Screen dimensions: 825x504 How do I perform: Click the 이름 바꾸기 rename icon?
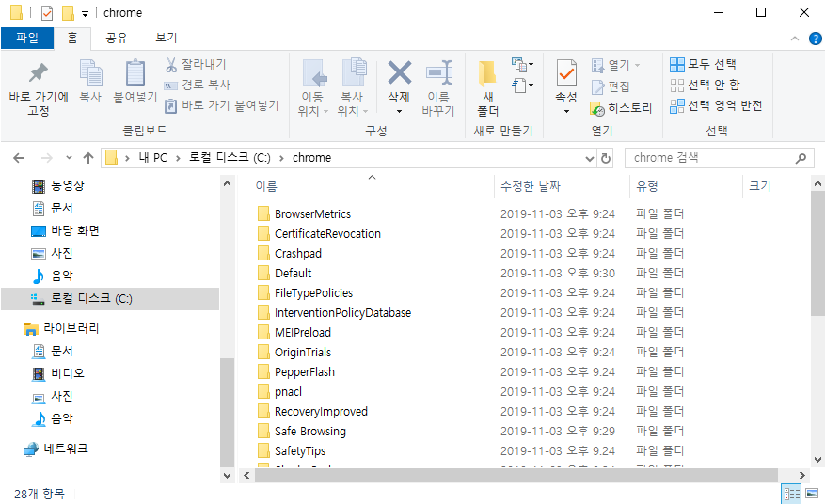click(x=438, y=72)
